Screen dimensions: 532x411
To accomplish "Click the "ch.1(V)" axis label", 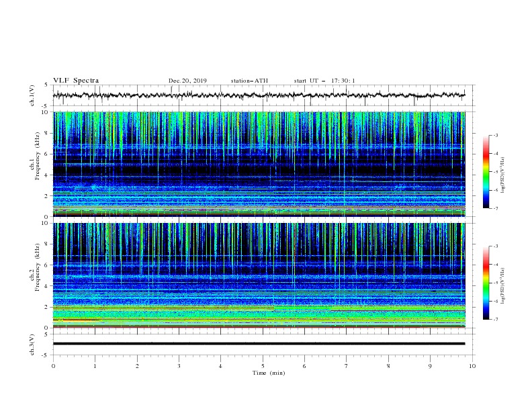I will click(32, 95).
